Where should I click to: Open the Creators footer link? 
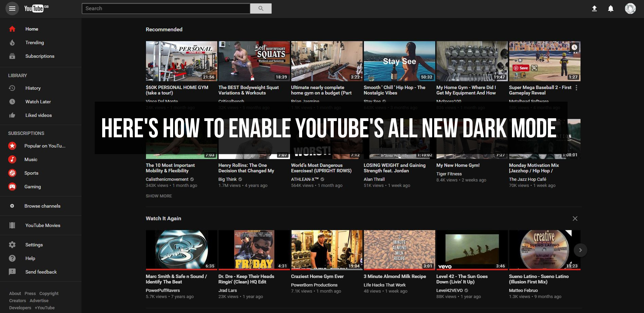(x=18, y=301)
